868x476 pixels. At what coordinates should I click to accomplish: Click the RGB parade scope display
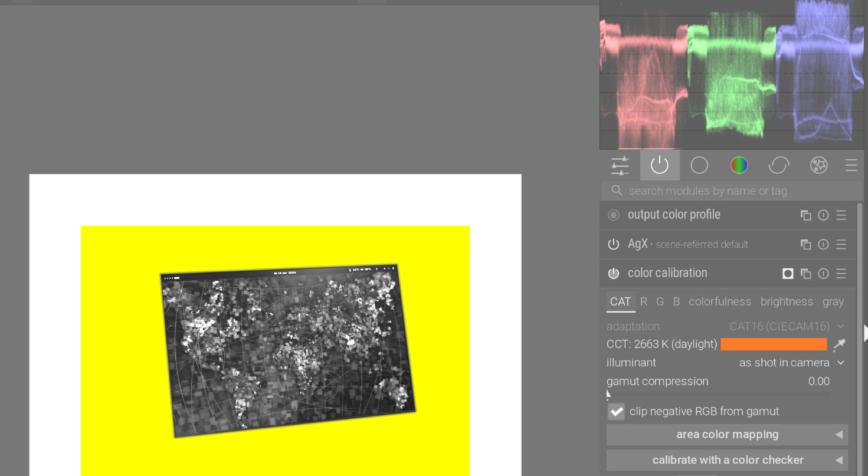(x=732, y=74)
